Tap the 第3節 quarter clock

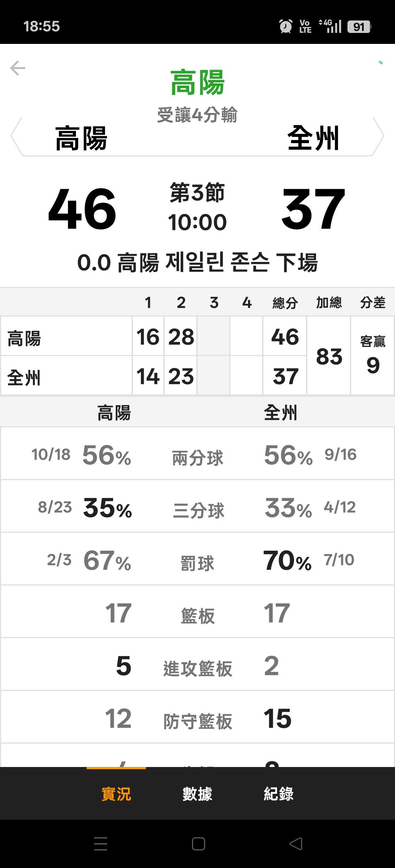pyautogui.click(x=197, y=207)
